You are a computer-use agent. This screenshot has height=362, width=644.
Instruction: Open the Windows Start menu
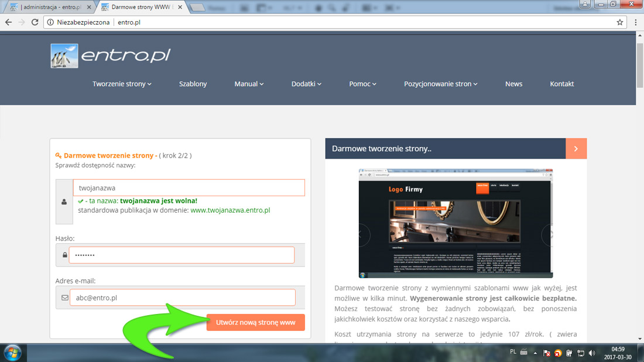point(13,353)
